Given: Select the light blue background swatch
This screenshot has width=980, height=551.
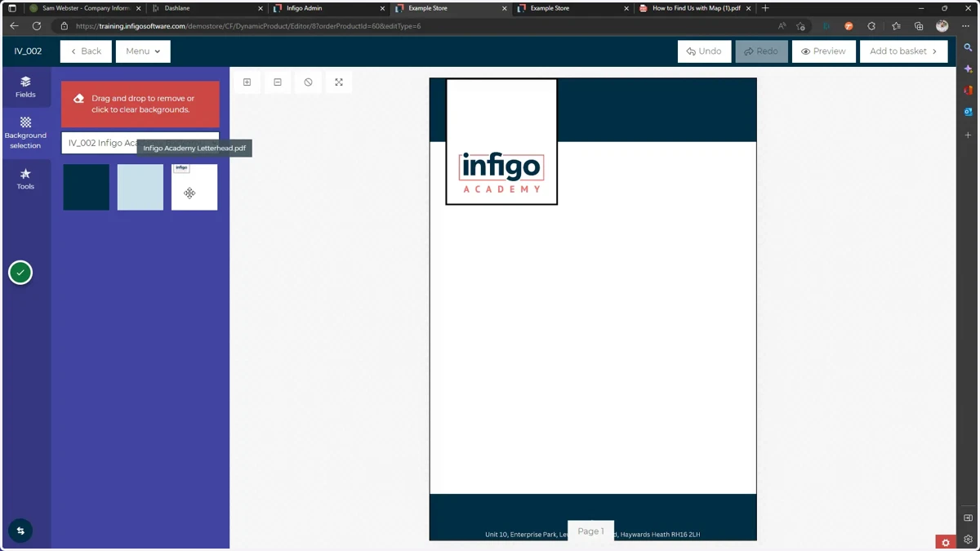Looking at the screenshot, I should [140, 187].
